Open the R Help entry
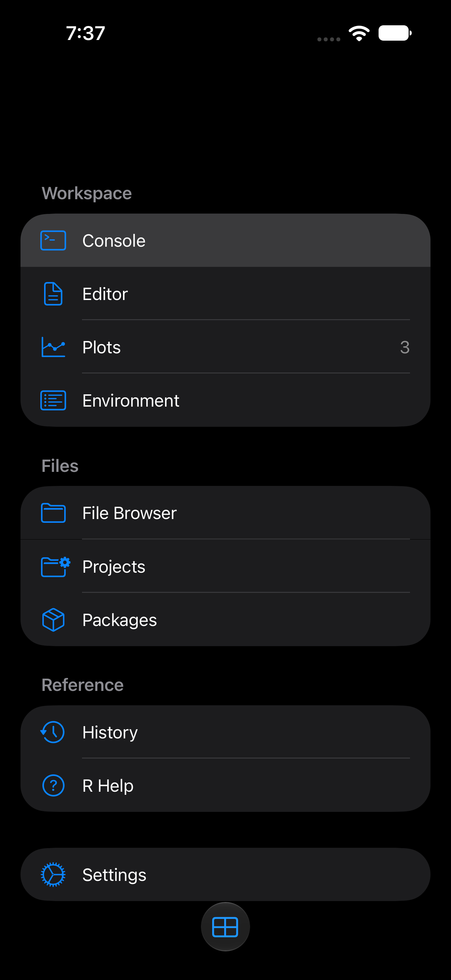The width and height of the screenshot is (451, 980). click(225, 785)
